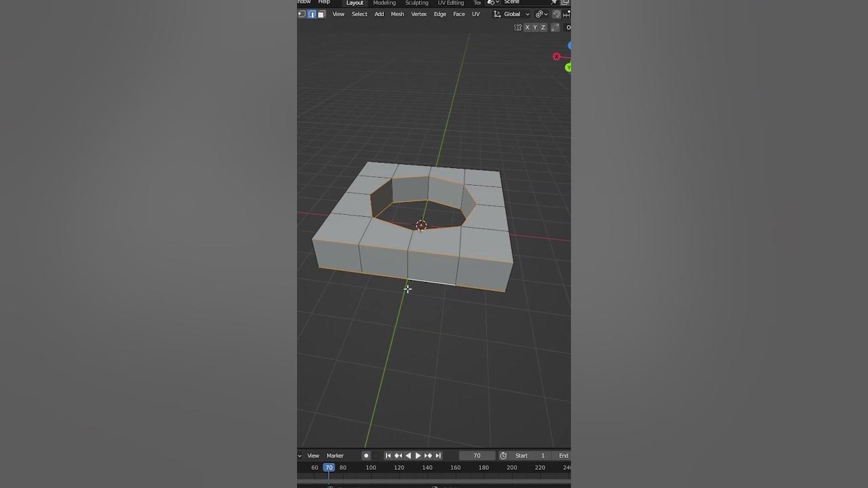868x488 pixels.
Task: Toggle auto merge vertices icon
Action: [x=555, y=28]
